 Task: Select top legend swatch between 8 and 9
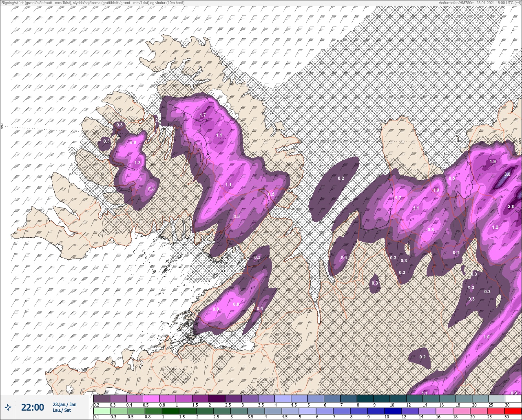coord(365,398)
